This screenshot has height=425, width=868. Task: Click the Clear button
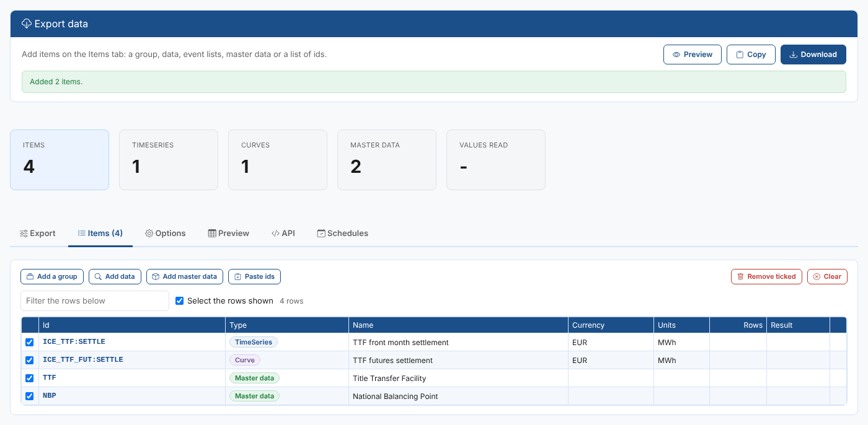[x=827, y=276]
